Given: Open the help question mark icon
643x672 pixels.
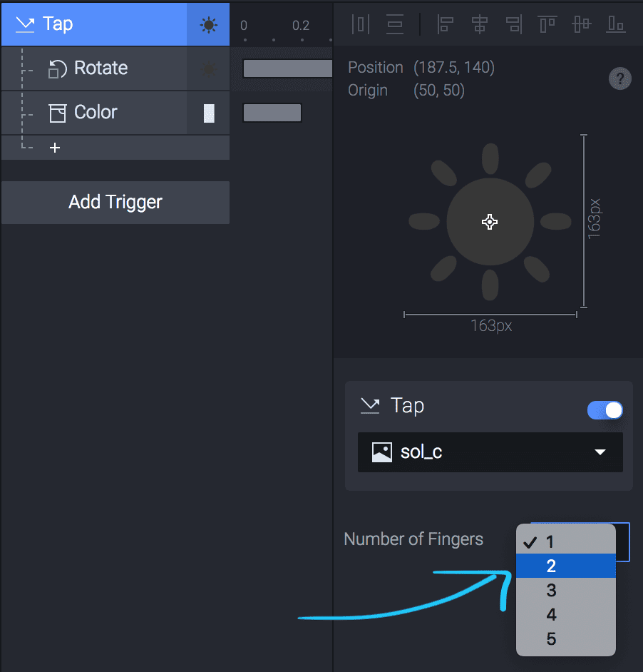Looking at the screenshot, I should [x=620, y=79].
